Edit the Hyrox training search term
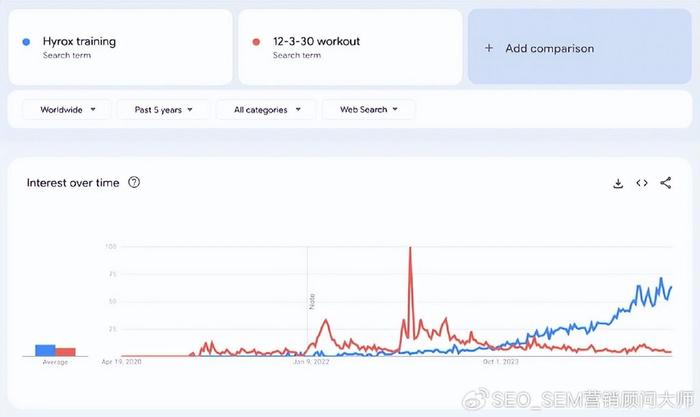 tap(121, 47)
